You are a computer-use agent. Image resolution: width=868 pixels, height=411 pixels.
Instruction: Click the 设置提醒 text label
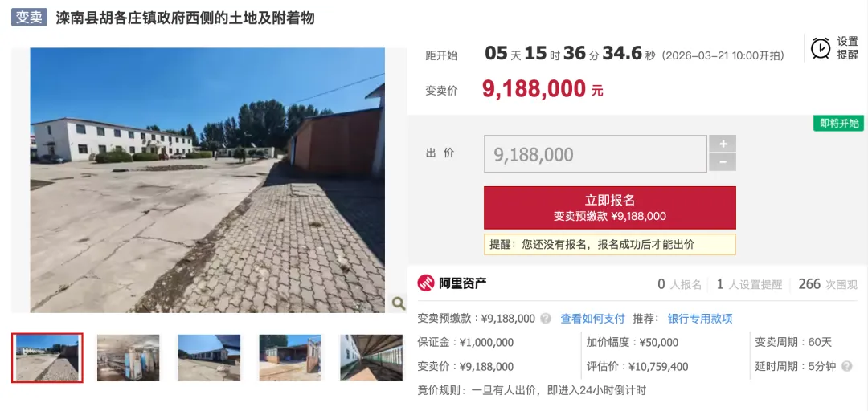coord(847,48)
